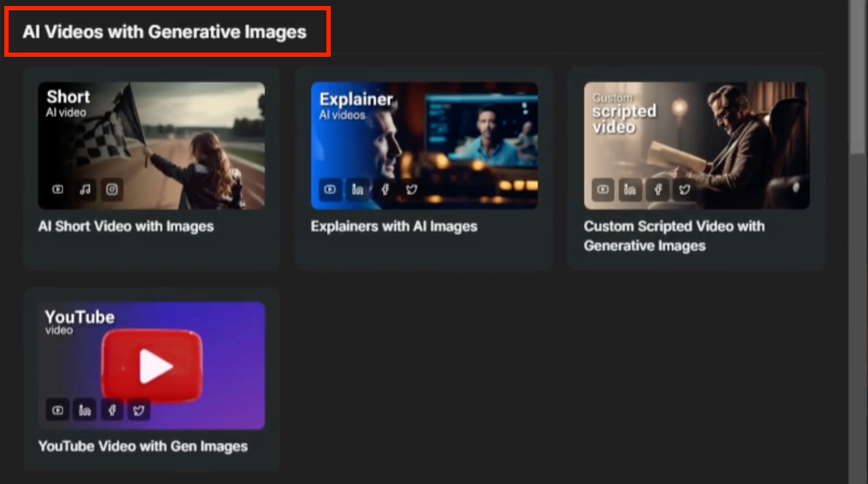Select YouTube Video with Gen Images title
Screen dimensions: 868x484
[x=143, y=446]
